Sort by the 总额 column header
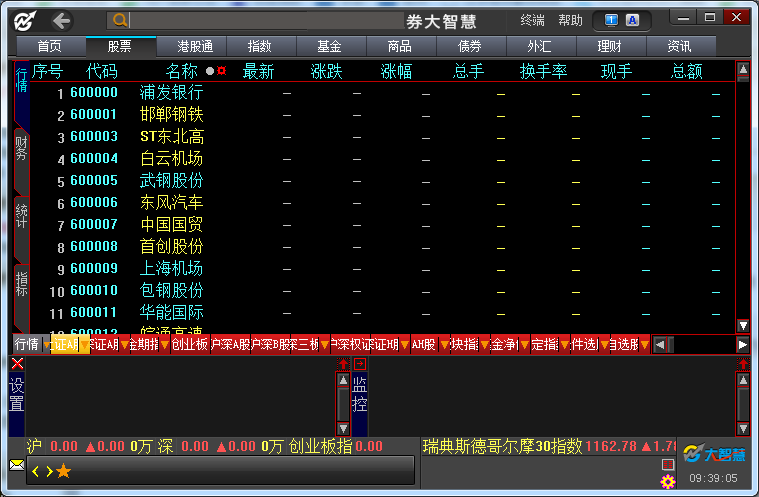759x497 pixels. tap(686, 72)
